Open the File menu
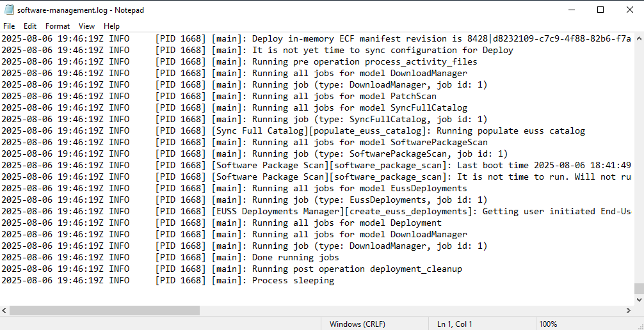644x330 pixels. (9, 26)
